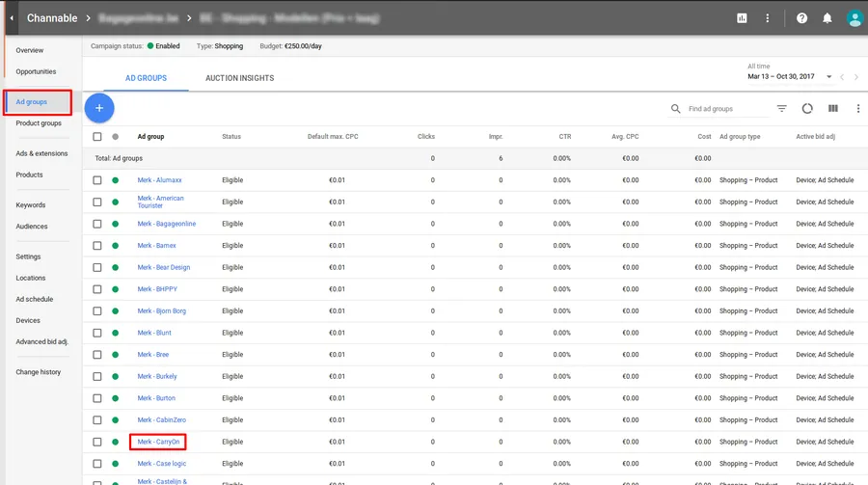Open the table's three-dot more options menu
The width and height of the screenshot is (868, 485).
[857, 109]
